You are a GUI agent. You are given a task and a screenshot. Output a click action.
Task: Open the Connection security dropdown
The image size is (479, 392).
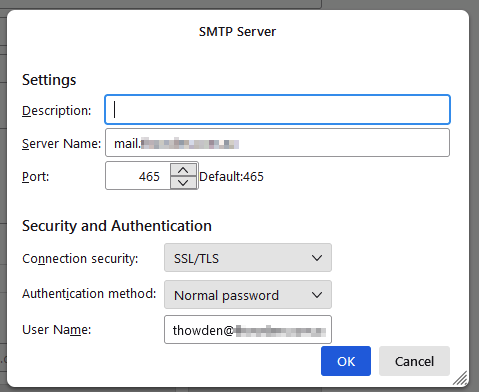pos(248,258)
